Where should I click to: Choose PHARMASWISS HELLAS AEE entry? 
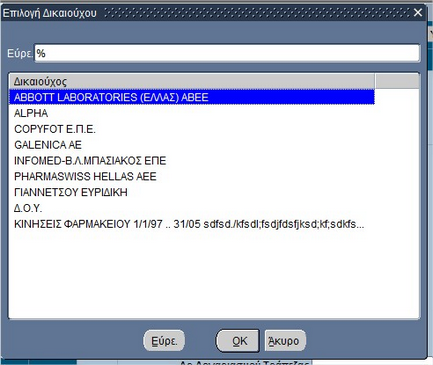coord(192,176)
